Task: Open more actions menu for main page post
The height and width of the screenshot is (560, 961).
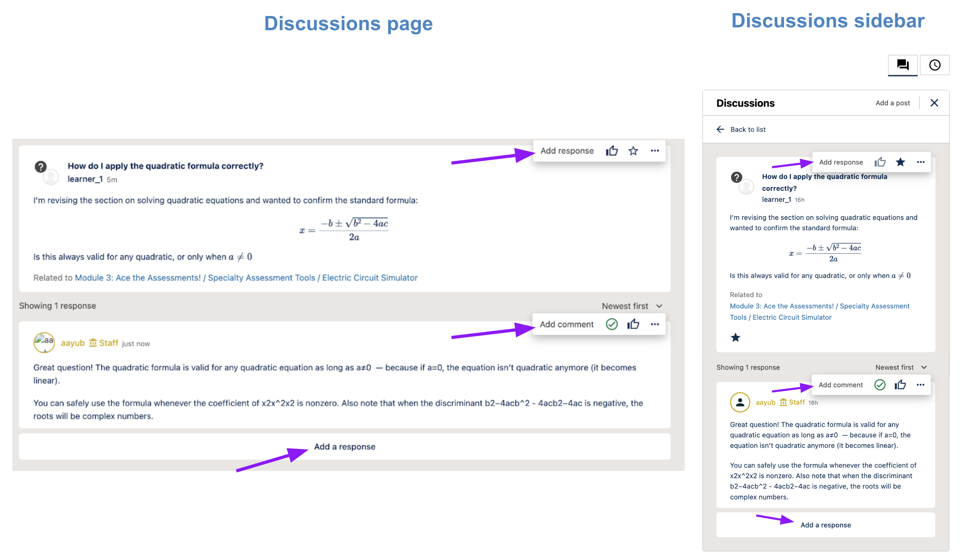Action: pyautogui.click(x=655, y=151)
